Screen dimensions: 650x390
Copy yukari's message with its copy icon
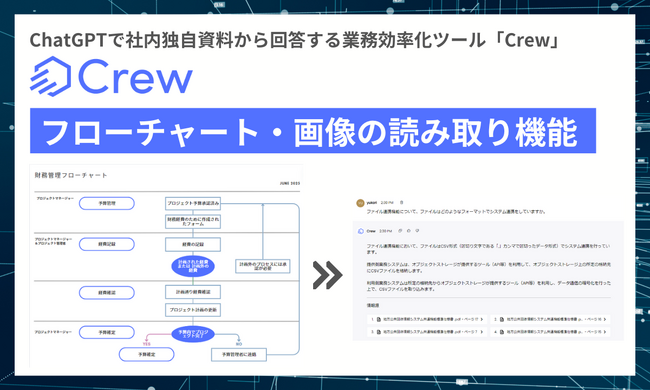[x=402, y=202]
